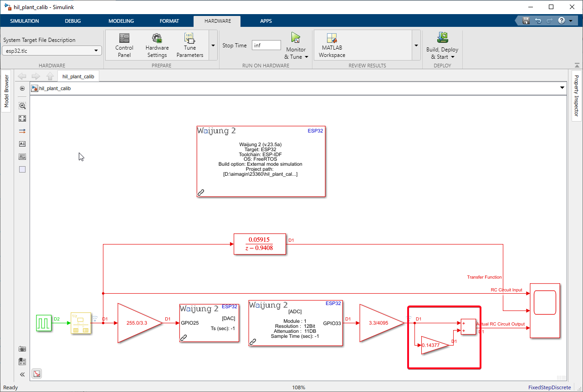Open MATLAB Workspace from Review Results
The height and width of the screenshot is (392, 583).
click(332, 45)
